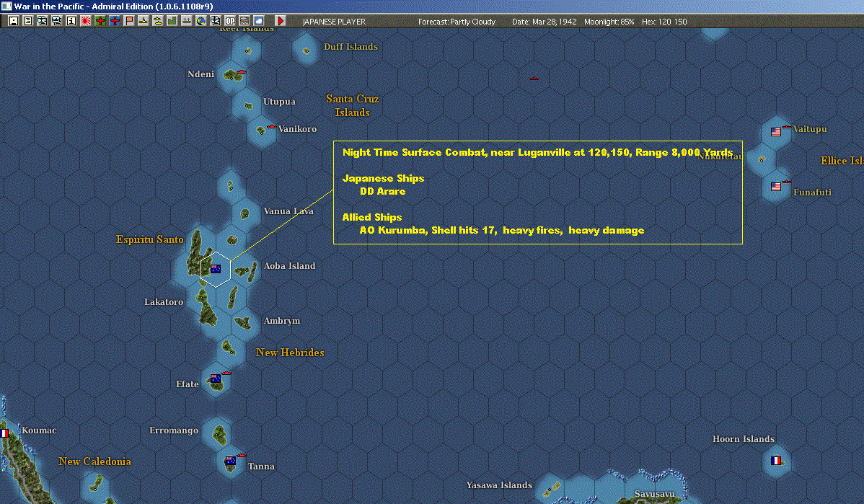The image size is (864, 504).
Task: Click the red ship marker at Ndeni
Action: tap(242, 71)
